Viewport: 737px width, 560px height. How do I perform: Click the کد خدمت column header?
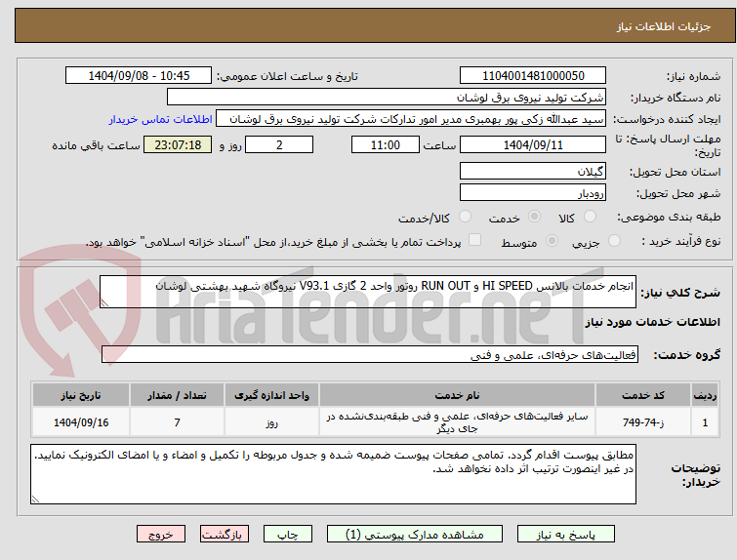[643, 395]
